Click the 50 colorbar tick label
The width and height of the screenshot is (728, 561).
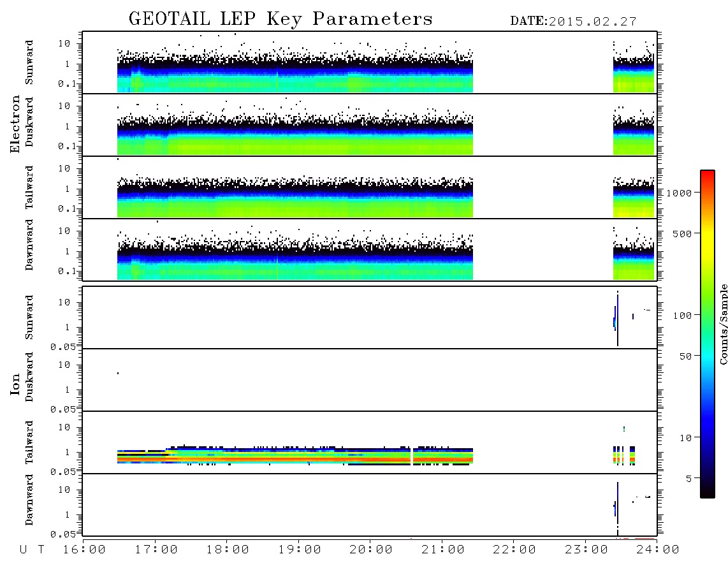click(x=685, y=356)
